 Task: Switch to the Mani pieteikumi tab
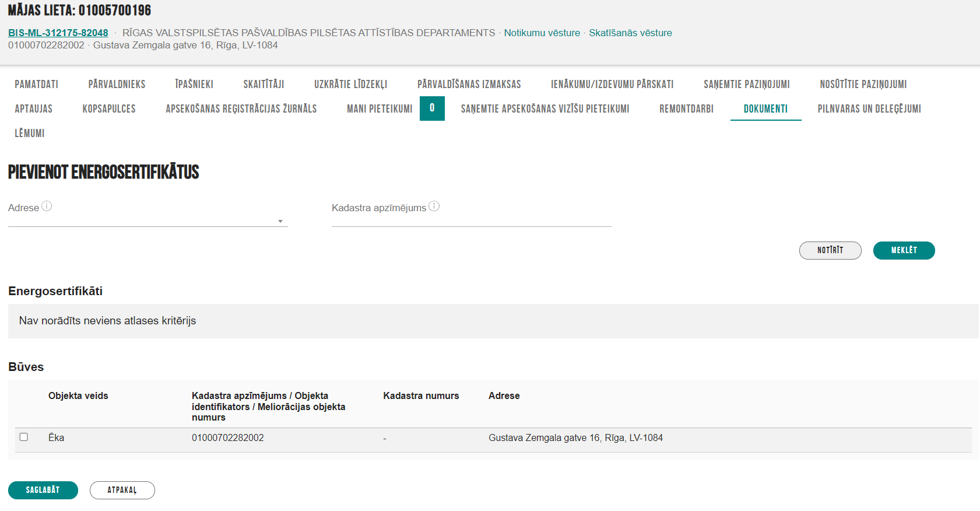click(x=380, y=108)
